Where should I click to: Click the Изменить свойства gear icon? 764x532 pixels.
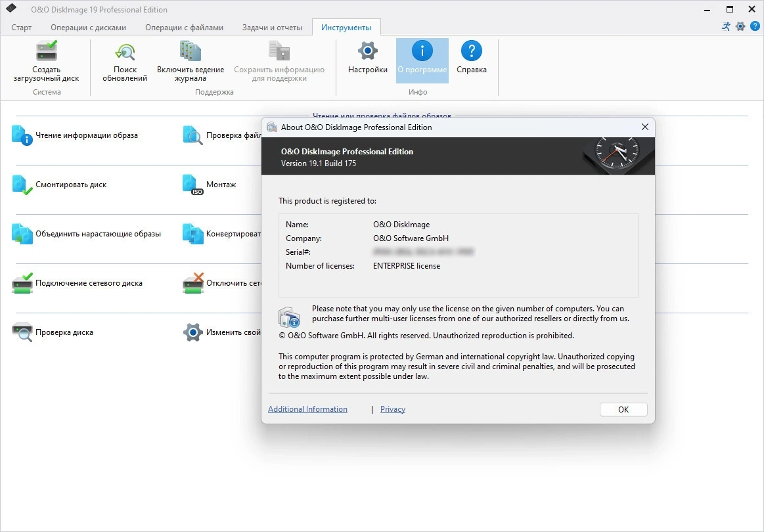point(192,332)
